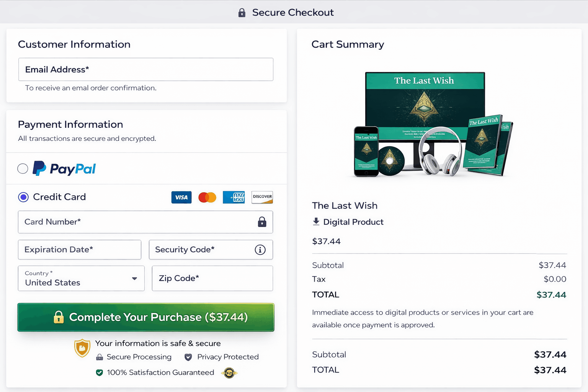
Task: Click Complete Your Purchase button
Action: pos(146,317)
